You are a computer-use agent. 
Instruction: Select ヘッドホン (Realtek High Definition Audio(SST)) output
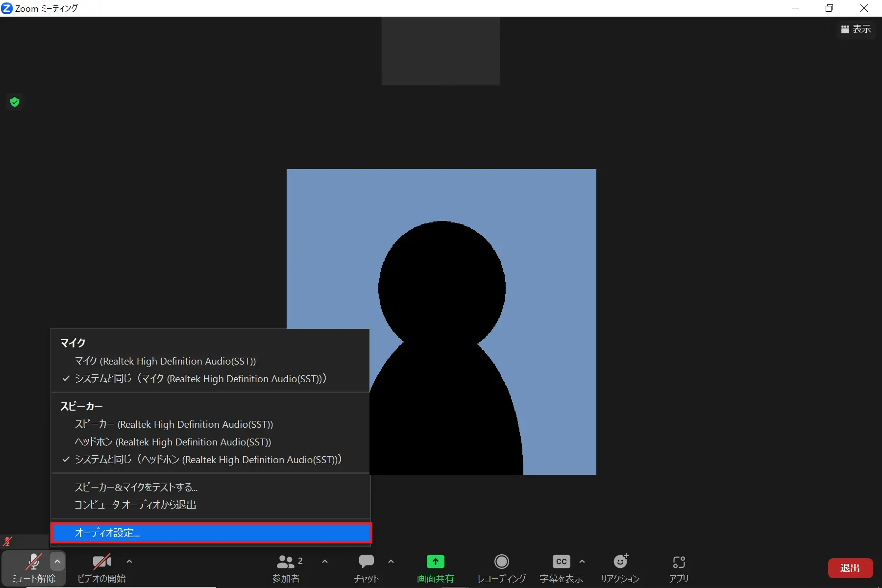point(210,442)
